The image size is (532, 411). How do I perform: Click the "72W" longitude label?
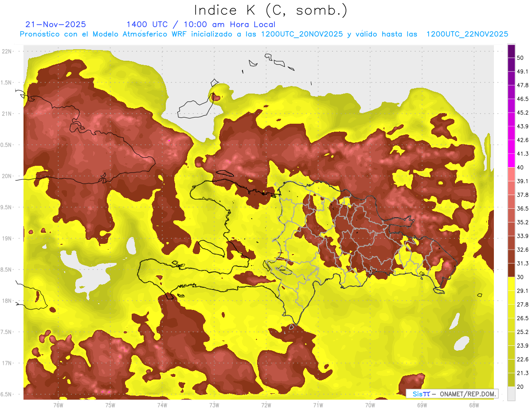[266, 405]
